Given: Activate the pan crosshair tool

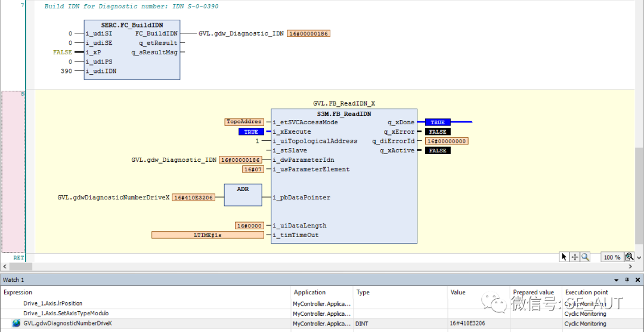Looking at the screenshot, I should coord(575,257).
